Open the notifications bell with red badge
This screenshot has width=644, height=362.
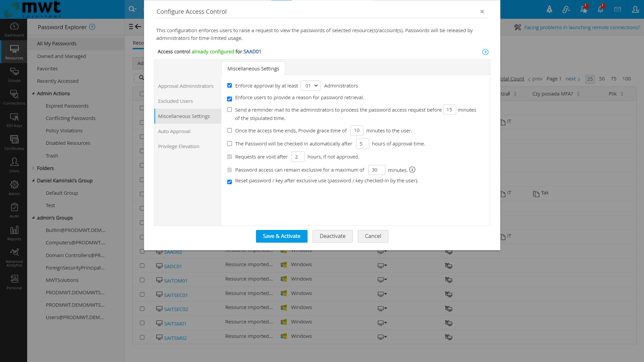(601, 9)
